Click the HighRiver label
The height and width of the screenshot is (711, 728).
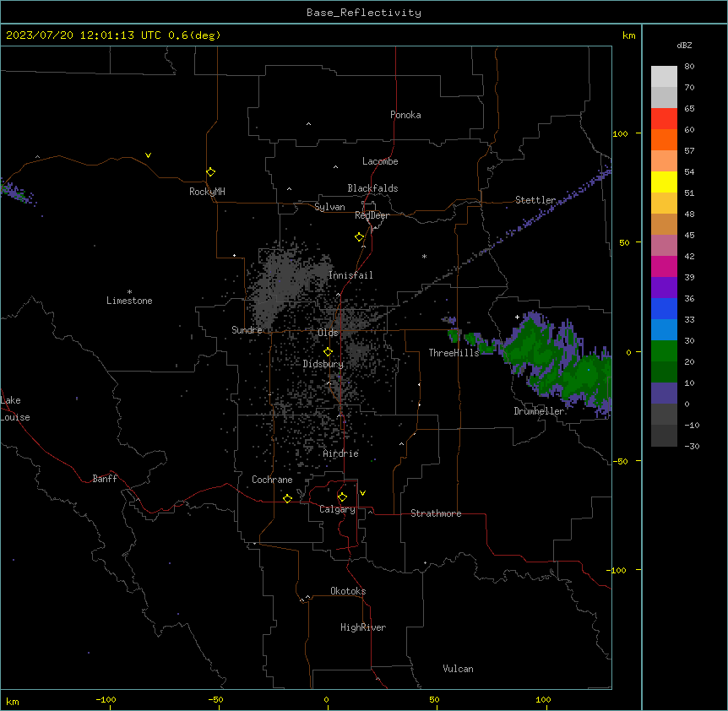tap(363, 627)
